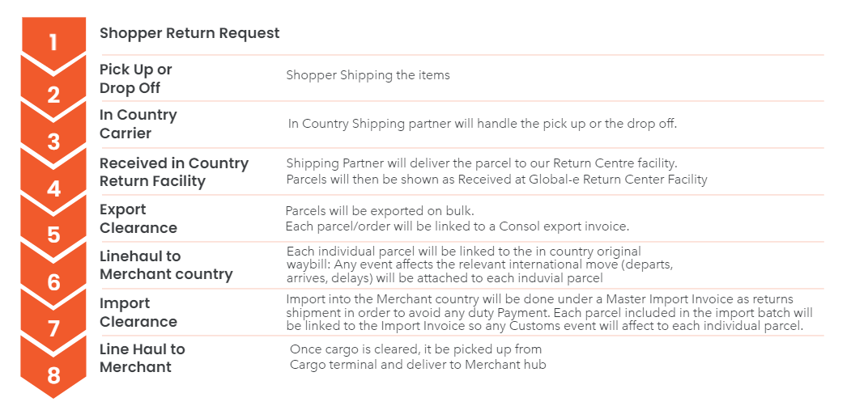
Task: Click the 'Shopper Shipping the items' text
Action: [x=368, y=74]
